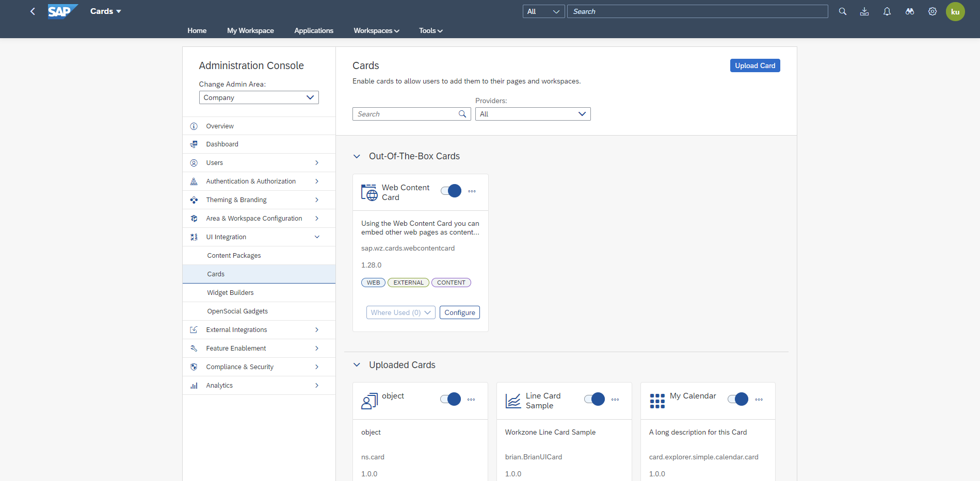The width and height of the screenshot is (980, 481).
Task: Open more options for My Calendar card
Action: click(759, 400)
